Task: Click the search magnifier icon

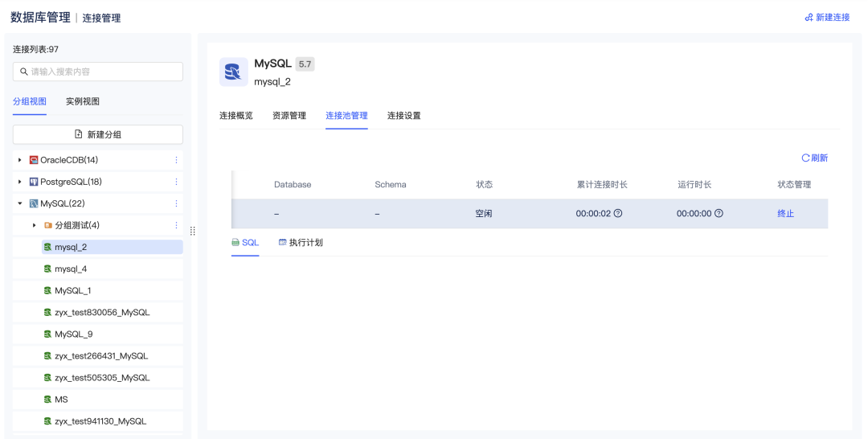Action: click(24, 72)
